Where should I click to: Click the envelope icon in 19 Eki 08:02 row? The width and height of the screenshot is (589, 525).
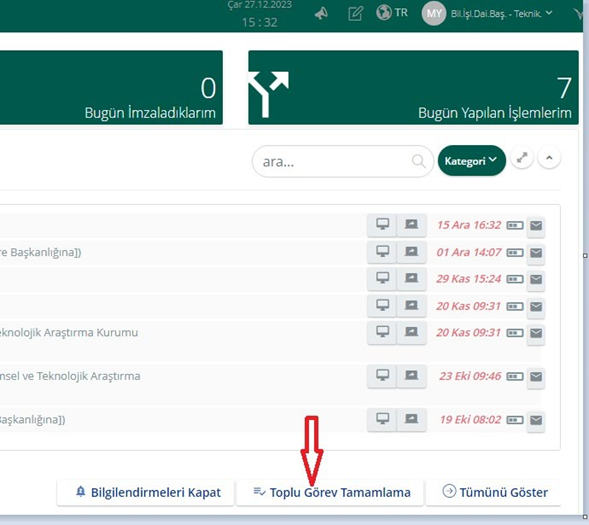[x=536, y=420]
